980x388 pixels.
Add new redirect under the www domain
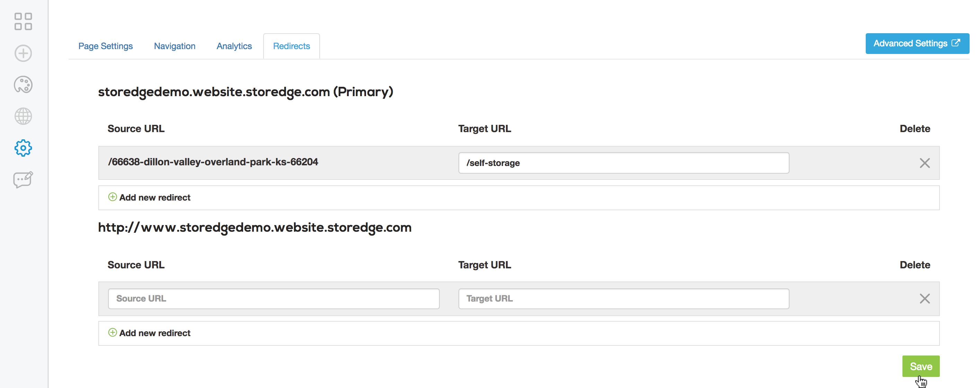tap(155, 333)
